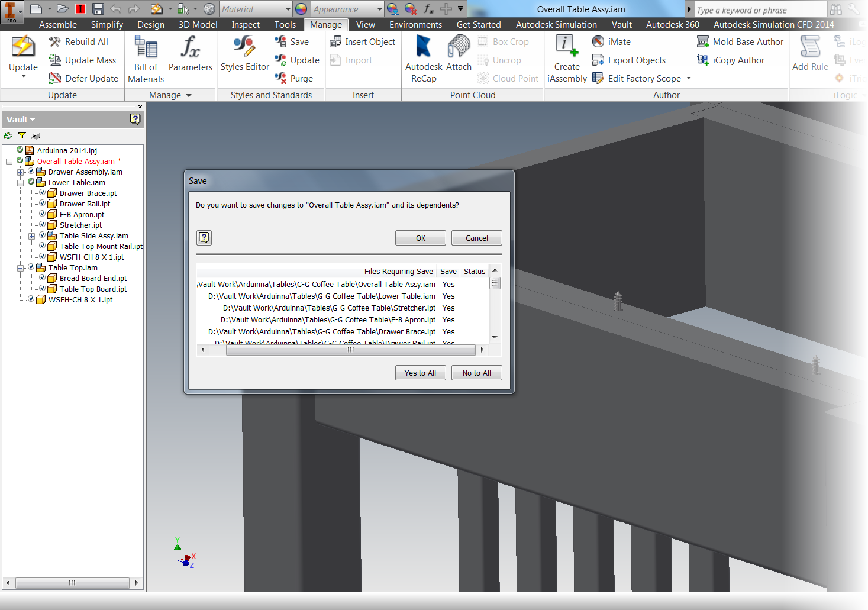The width and height of the screenshot is (868, 610).
Task: Open the Bill of Materials
Action: click(146, 56)
